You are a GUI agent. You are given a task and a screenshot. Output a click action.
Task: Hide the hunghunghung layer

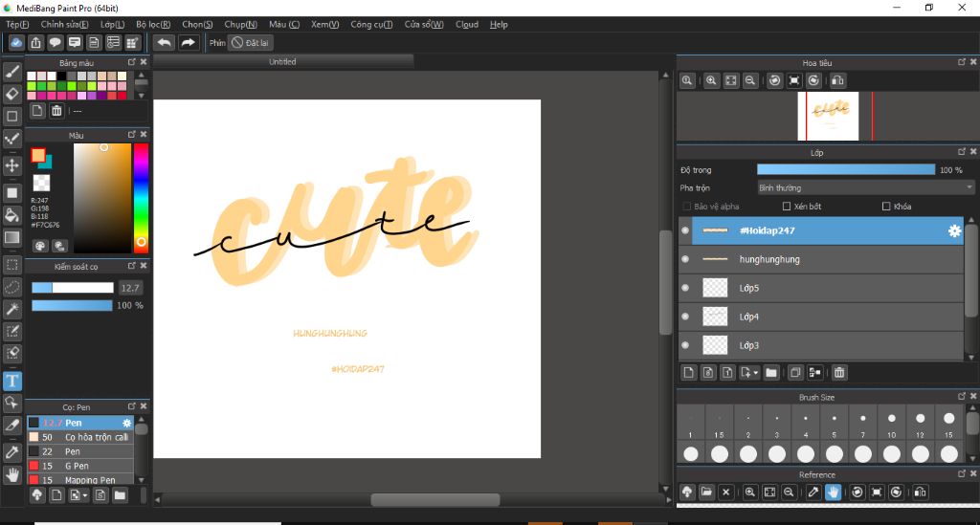tap(685, 259)
